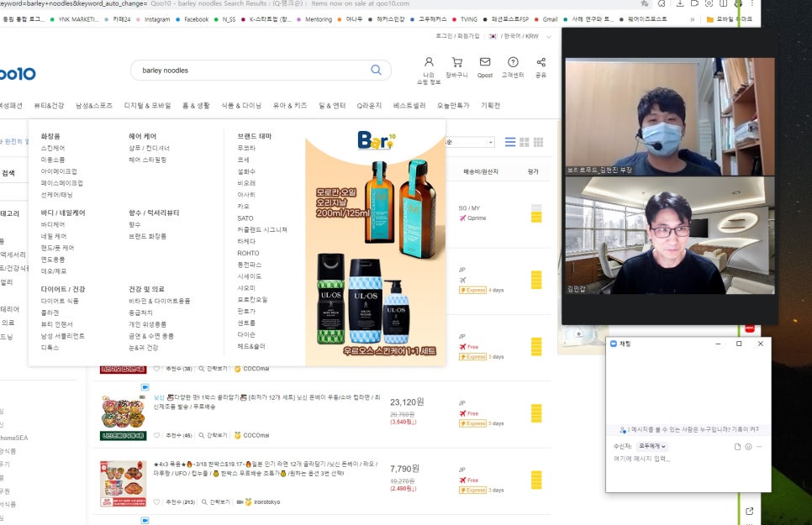Open the 한국어 / KRW language dropdown
The image size is (812, 525).
pyautogui.click(x=520, y=36)
